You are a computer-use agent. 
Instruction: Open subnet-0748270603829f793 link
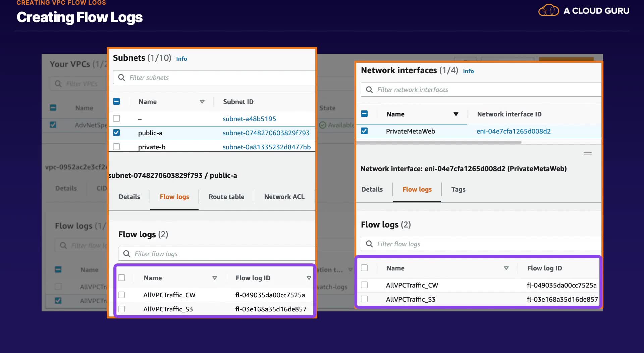click(x=266, y=133)
